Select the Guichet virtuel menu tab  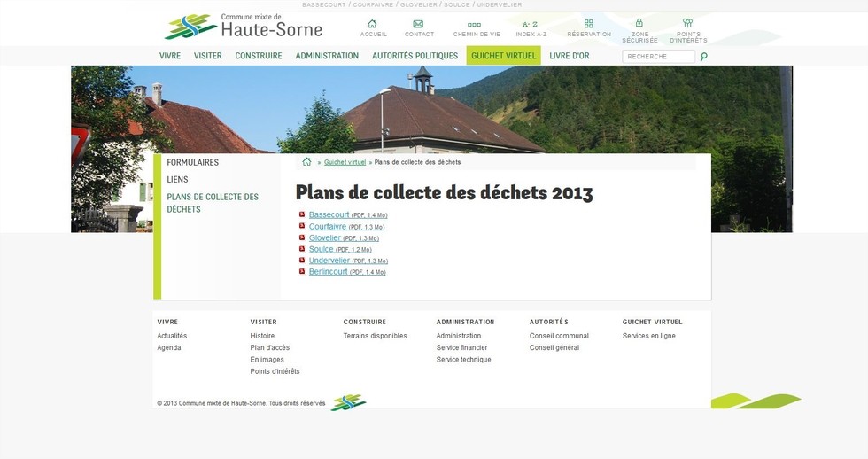[x=503, y=56]
